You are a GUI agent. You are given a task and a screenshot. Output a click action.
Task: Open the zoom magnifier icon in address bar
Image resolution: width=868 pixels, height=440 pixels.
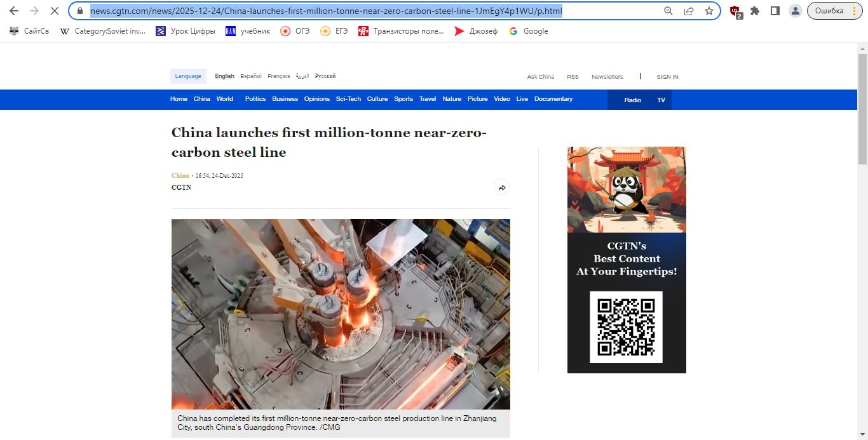click(x=668, y=11)
